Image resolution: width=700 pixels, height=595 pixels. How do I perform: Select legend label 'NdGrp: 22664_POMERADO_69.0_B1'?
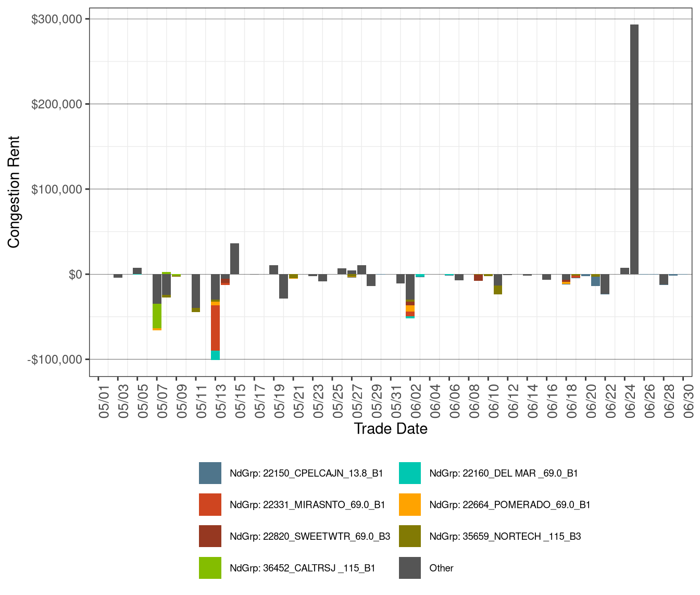510,505
